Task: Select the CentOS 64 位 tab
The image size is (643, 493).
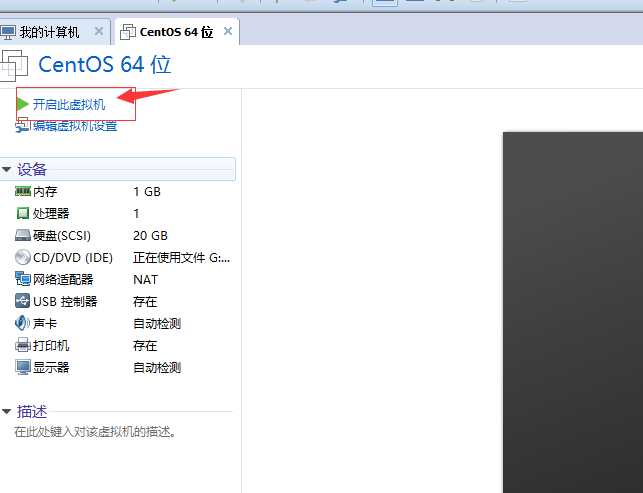Action: click(x=176, y=32)
